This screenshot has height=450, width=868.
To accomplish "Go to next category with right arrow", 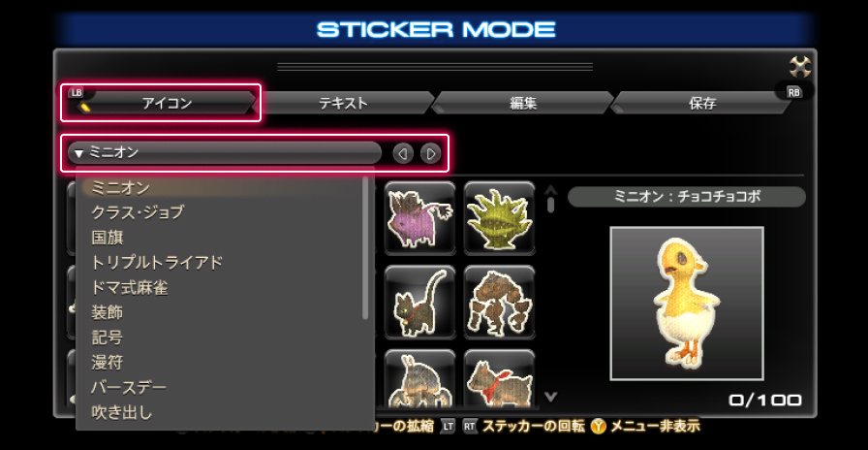I will tap(431, 153).
